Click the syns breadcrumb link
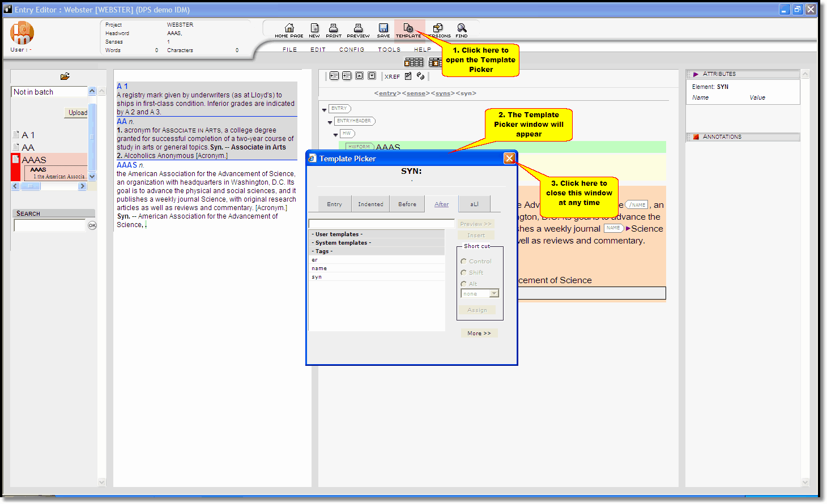The image size is (827, 504). click(443, 93)
